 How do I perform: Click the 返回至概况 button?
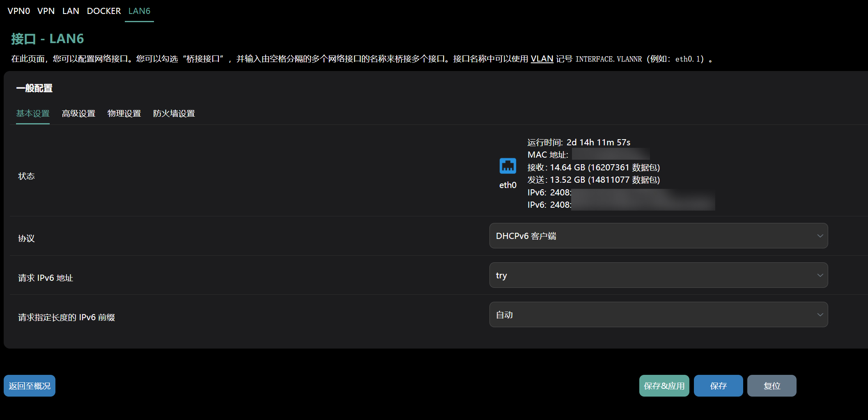(x=30, y=386)
